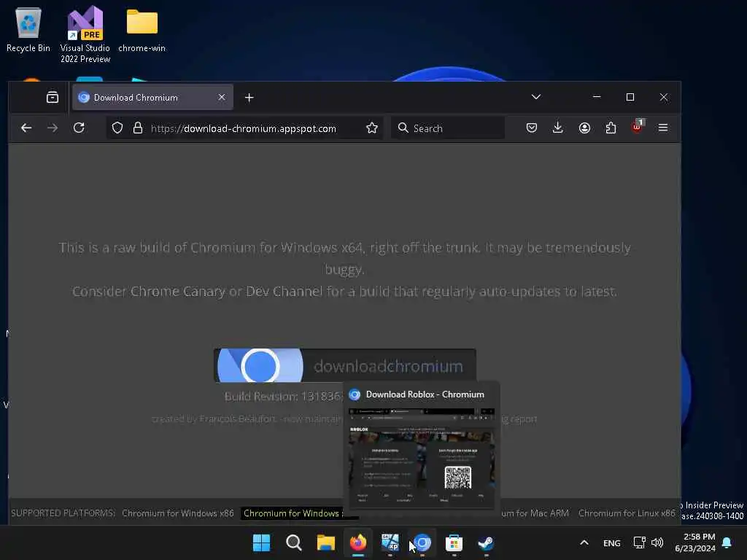Bookmark this page with the star
Viewport: 747px width, 560px height.
tap(372, 128)
